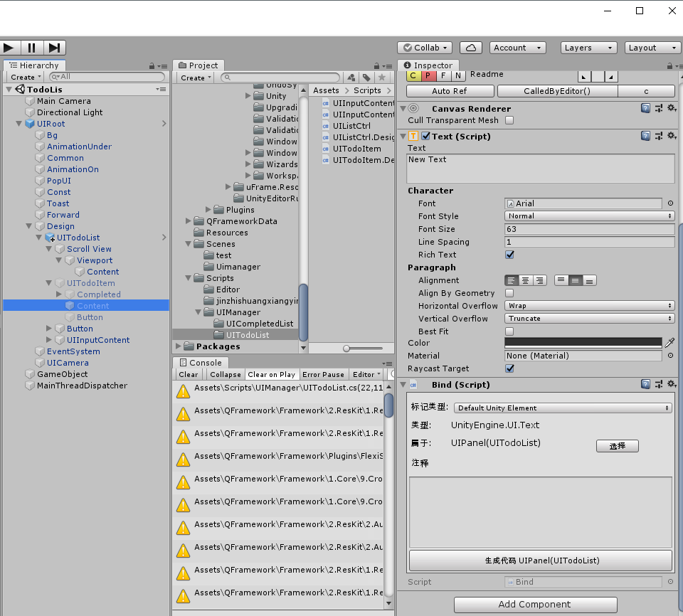The image size is (683, 616).
Task: Switch to the Project tab
Action: (198, 65)
